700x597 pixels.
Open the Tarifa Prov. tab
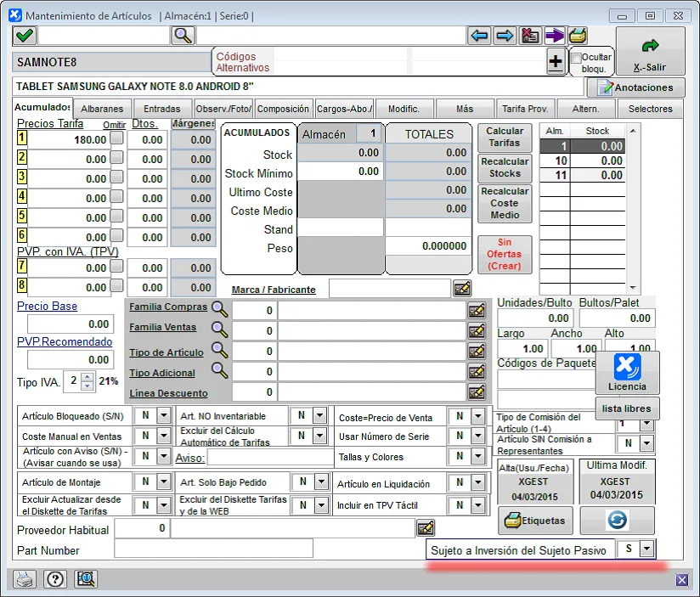point(525,109)
